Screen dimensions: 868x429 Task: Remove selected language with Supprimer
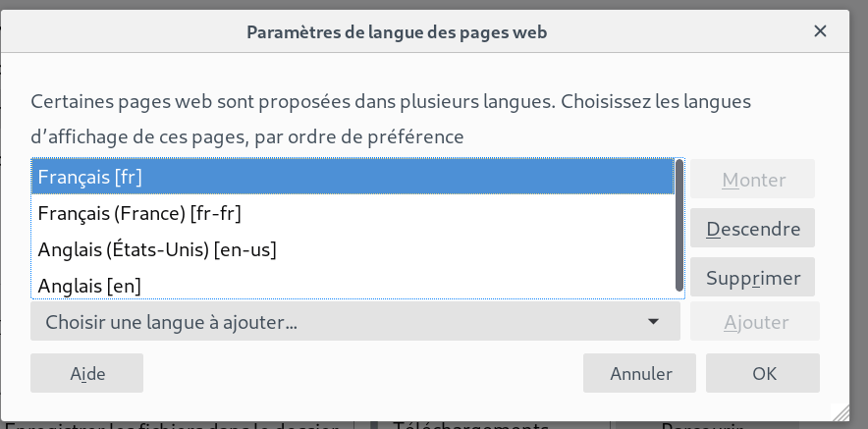pyautogui.click(x=752, y=278)
